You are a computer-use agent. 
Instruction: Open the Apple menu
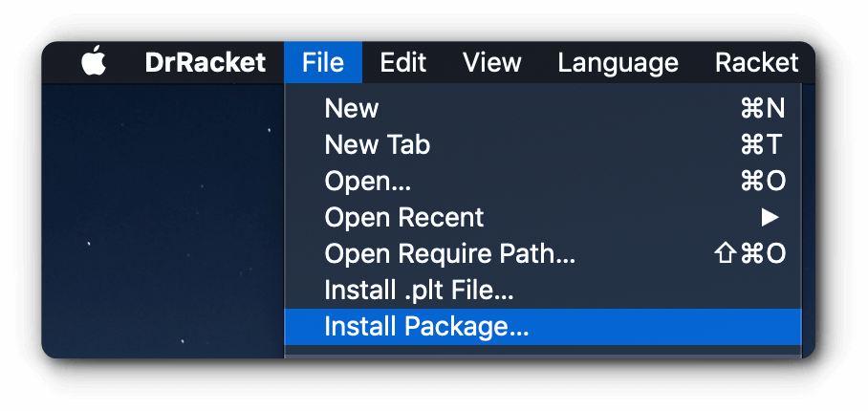pos(93,63)
